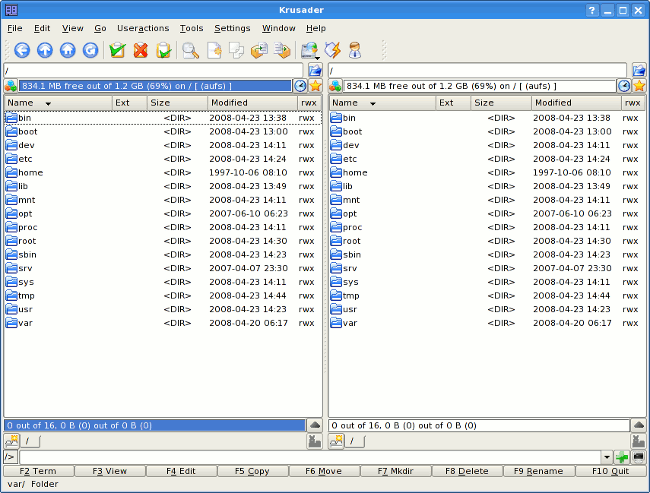The height and width of the screenshot is (493, 650).
Task: Click the F8 Delete button
Action: point(467,471)
